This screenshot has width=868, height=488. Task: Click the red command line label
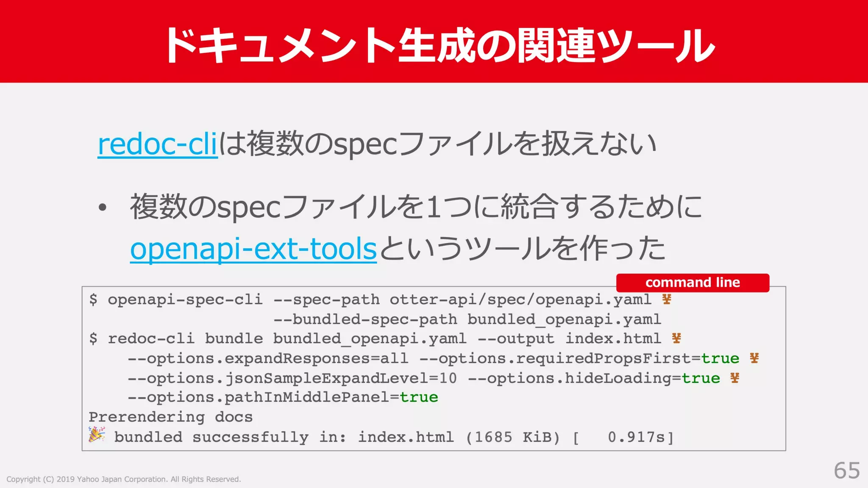692,283
